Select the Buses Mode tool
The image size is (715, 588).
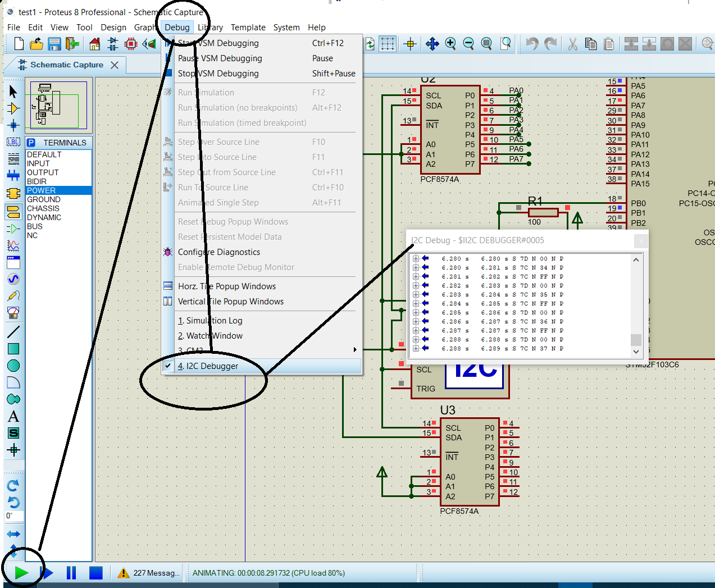coord(13,176)
